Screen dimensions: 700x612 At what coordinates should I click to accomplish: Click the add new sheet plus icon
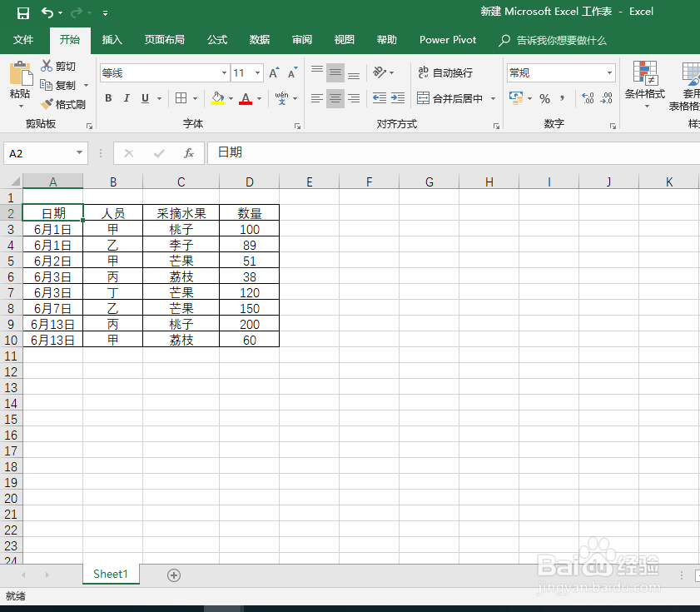(174, 575)
